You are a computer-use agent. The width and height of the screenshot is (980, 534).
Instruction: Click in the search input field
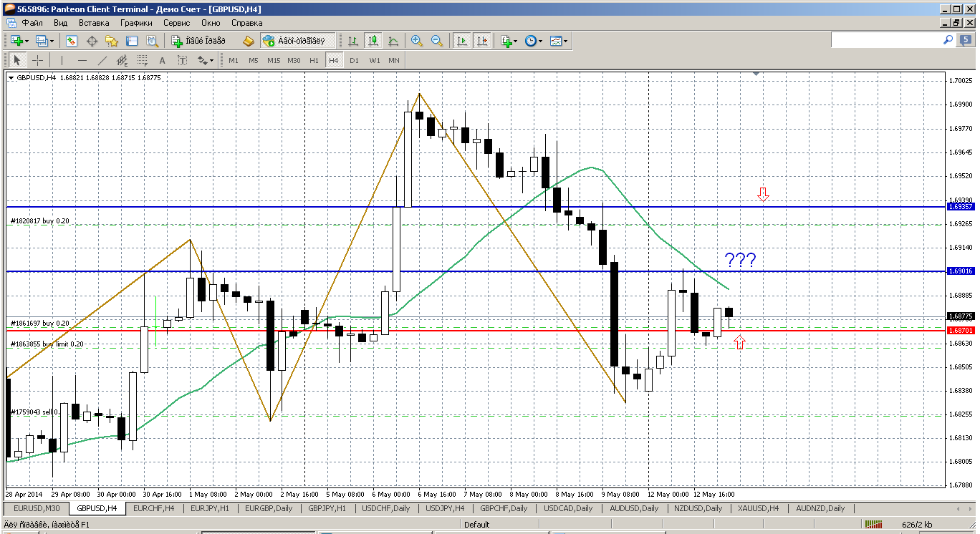[885, 41]
